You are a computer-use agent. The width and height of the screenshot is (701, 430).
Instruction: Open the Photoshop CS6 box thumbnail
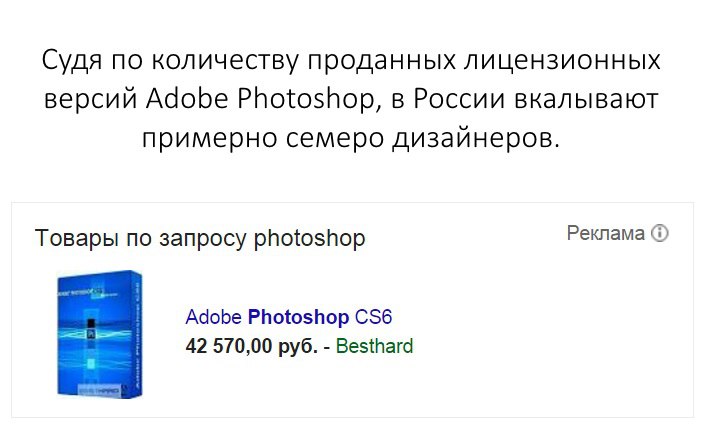pyautogui.click(x=97, y=333)
